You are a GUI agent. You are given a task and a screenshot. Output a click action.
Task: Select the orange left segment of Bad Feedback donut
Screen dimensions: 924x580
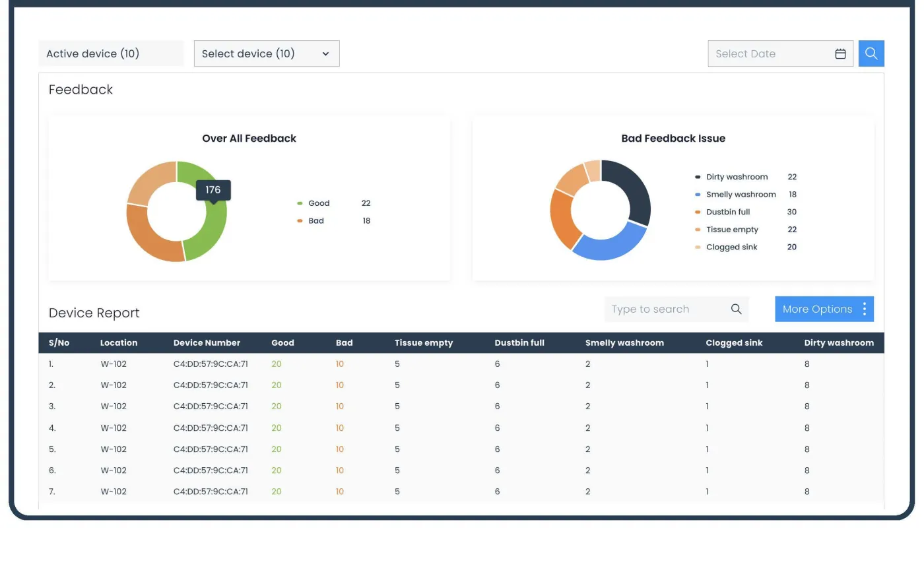click(x=562, y=219)
